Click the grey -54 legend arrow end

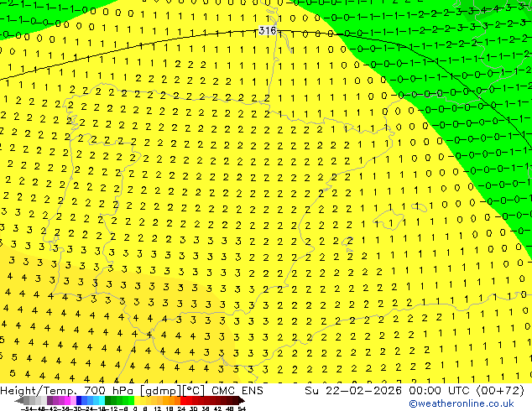(19, 401)
